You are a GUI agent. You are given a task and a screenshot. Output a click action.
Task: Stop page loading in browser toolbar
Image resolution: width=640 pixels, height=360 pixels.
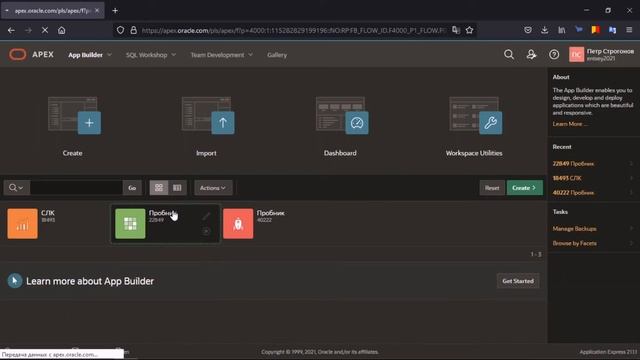pyautogui.click(x=45, y=30)
